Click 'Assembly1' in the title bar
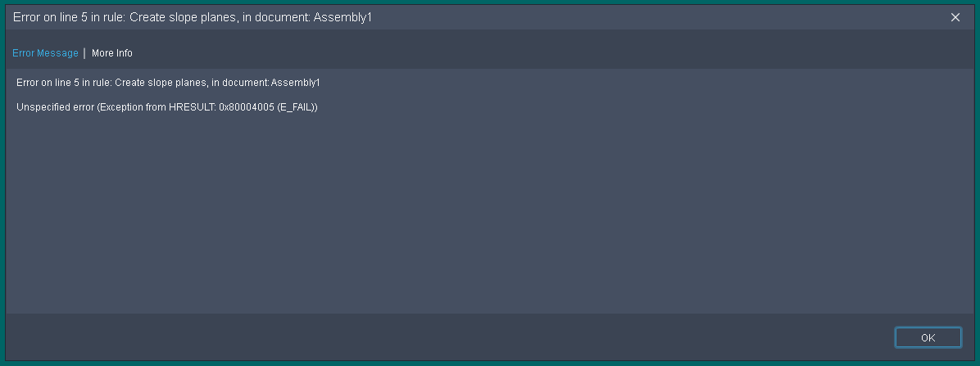The height and width of the screenshot is (366, 980). tap(344, 17)
